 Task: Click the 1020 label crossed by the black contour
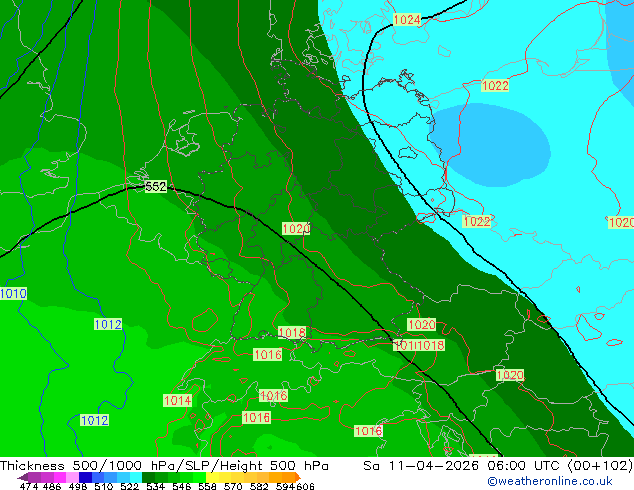(296, 228)
